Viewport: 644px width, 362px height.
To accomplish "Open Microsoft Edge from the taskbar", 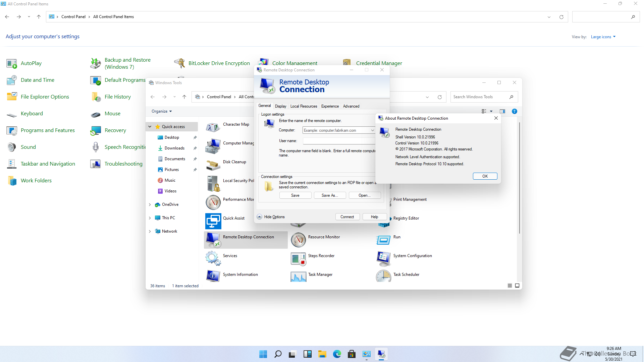I will (337, 354).
